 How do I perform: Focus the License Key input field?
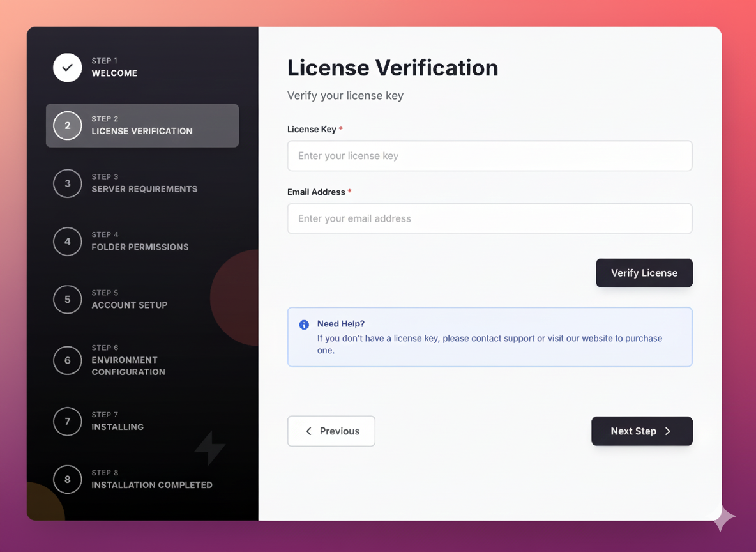tap(490, 156)
